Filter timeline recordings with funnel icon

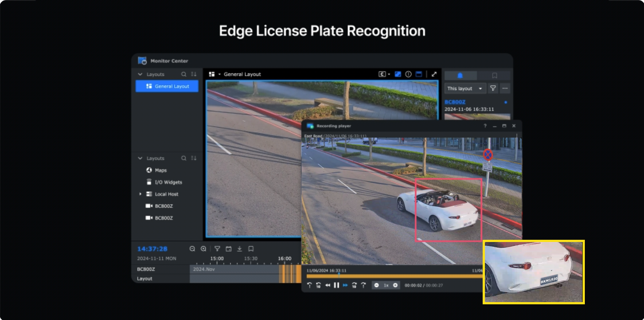pos(217,249)
